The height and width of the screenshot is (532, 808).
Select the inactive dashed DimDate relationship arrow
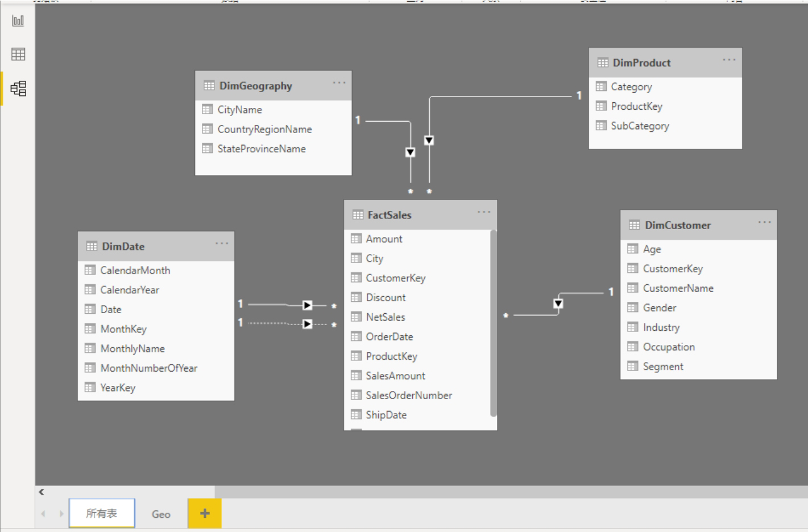pos(307,324)
